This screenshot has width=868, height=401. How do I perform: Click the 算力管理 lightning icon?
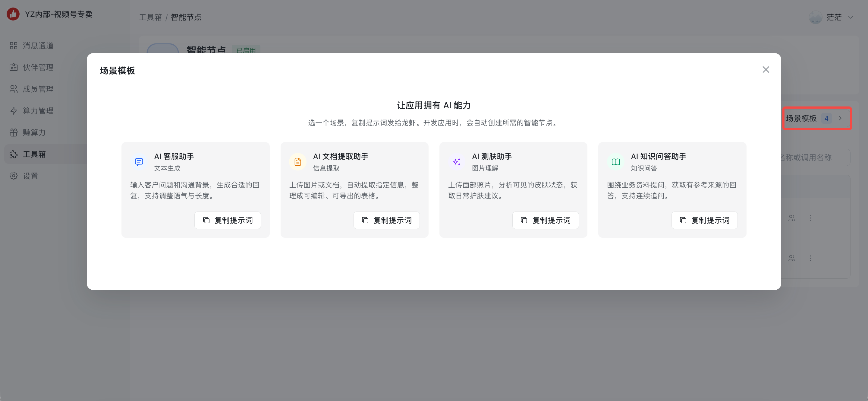click(14, 111)
